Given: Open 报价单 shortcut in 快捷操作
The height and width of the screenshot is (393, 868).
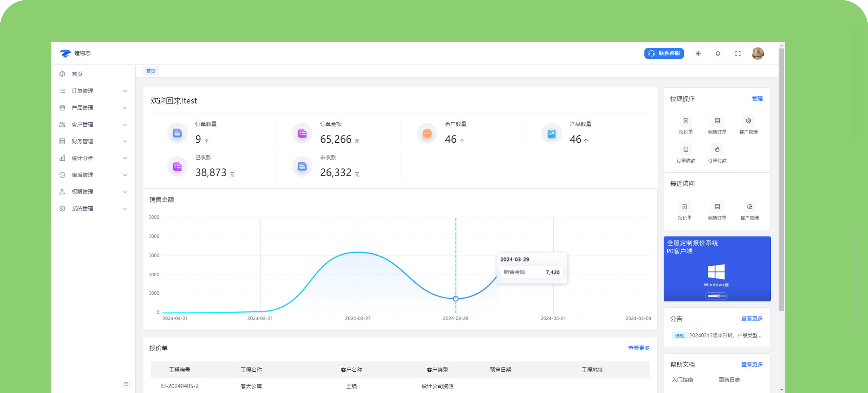Looking at the screenshot, I should pyautogui.click(x=686, y=125).
